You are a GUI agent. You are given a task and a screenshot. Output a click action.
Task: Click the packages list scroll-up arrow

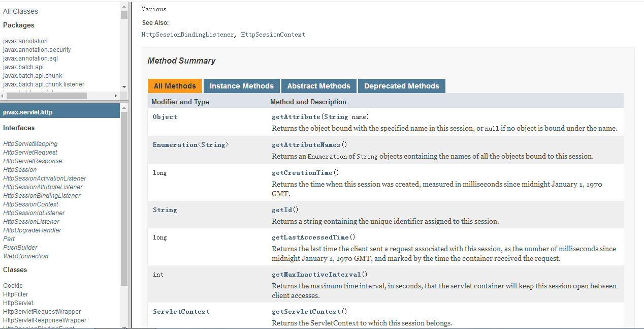(x=124, y=6)
